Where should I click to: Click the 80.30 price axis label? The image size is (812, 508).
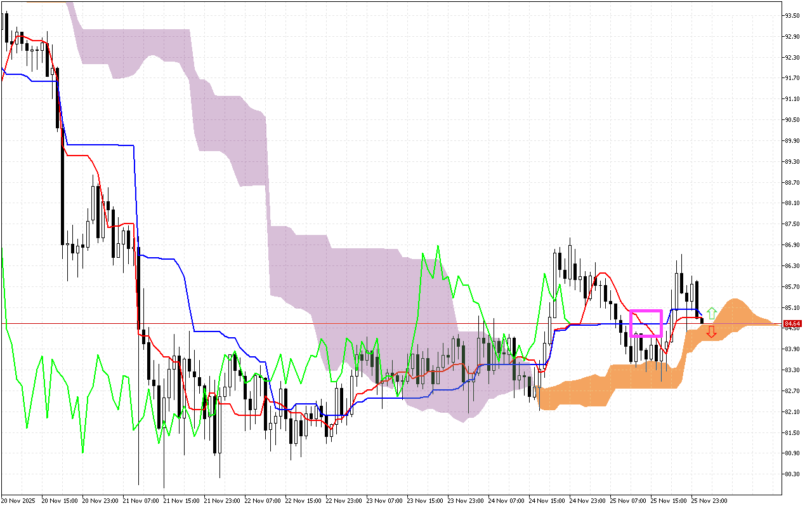(x=793, y=474)
